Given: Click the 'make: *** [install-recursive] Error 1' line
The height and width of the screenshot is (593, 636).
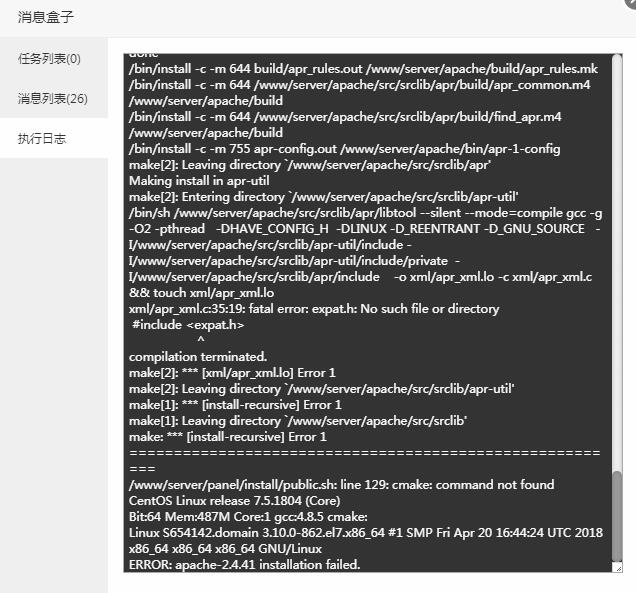Looking at the screenshot, I should click(228, 437).
